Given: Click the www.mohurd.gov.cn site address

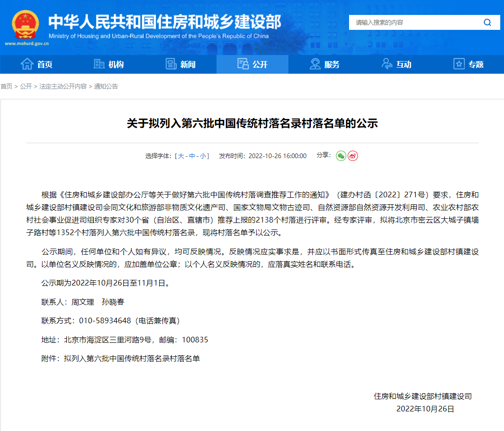Looking at the screenshot, I should [27, 44].
